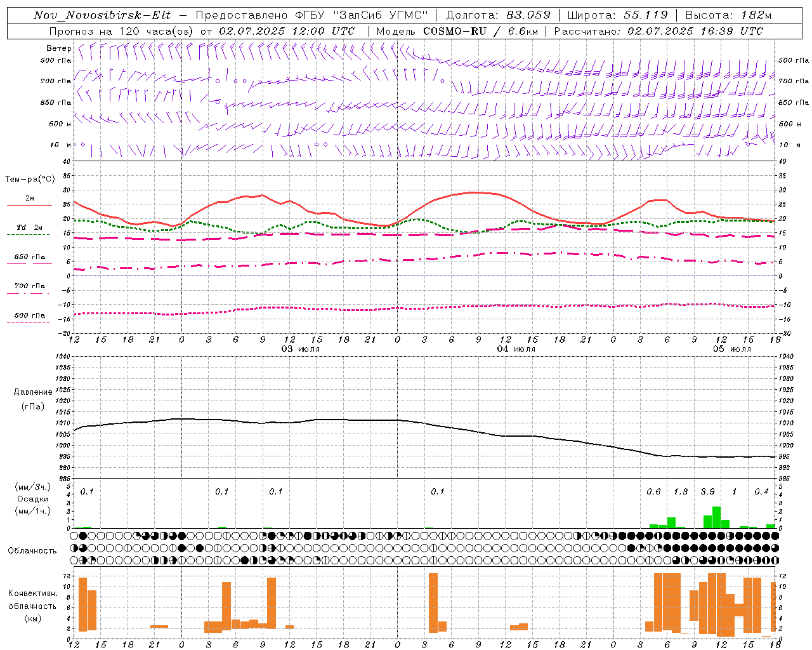Image resolution: width=812 pixels, height=650 pixels.
Task: Click the precipitation total value 3.9
Action: [x=707, y=492]
